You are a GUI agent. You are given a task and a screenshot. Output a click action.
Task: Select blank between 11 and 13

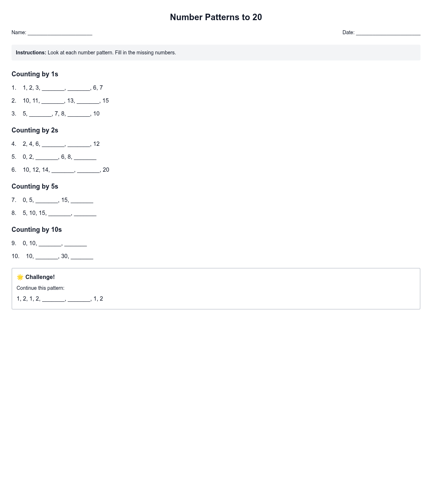(53, 101)
